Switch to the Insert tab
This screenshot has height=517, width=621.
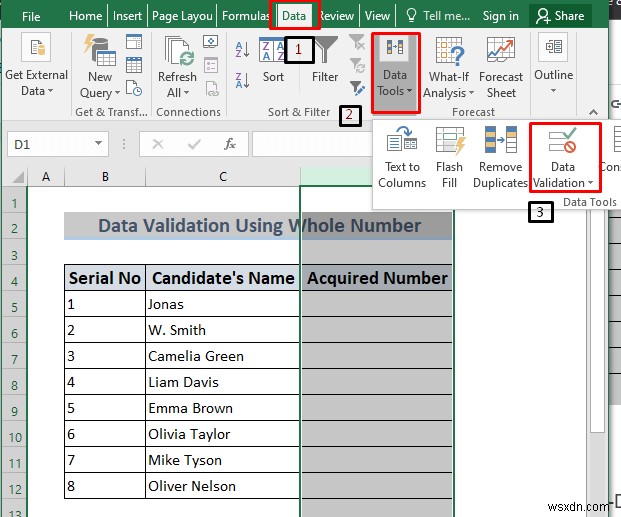point(127,16)
